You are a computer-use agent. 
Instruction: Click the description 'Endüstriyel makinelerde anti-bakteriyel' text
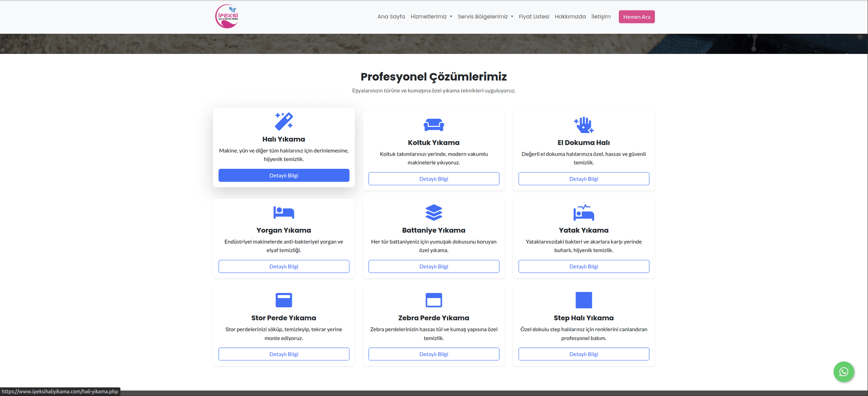pyautogui.click(x=284, y=246)
